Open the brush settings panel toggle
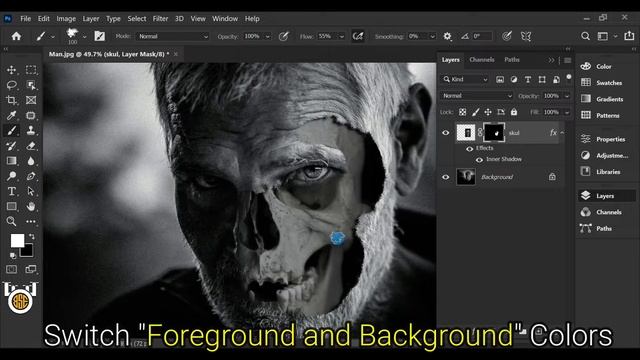This screenshot has height=360, width=640. pos(100,36)
